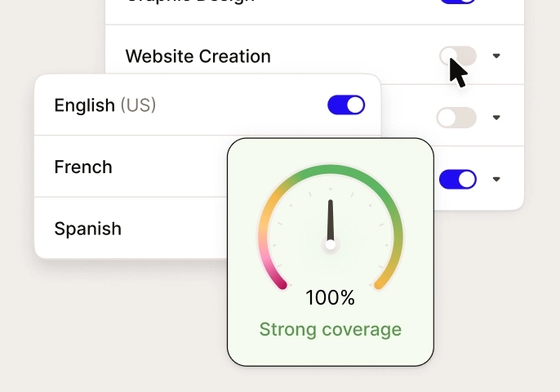Switch off the blue toggle right of gauge card
This screenshot has height=392, width=560.
pyautogui.click(x=458, y=179)
